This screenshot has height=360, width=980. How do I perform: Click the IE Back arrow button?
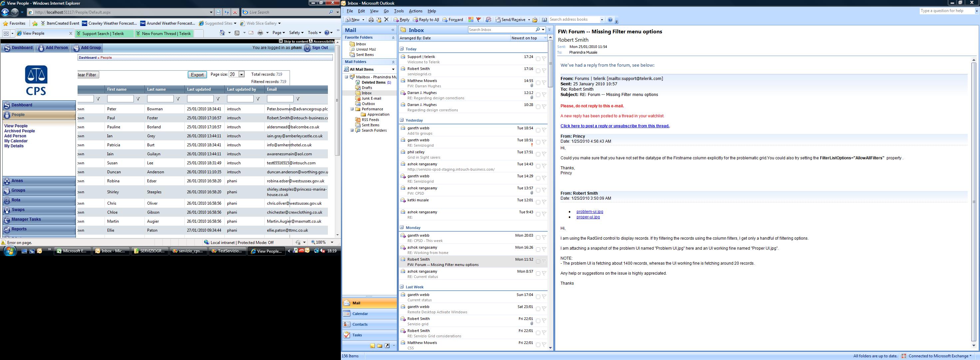point(5,12)
